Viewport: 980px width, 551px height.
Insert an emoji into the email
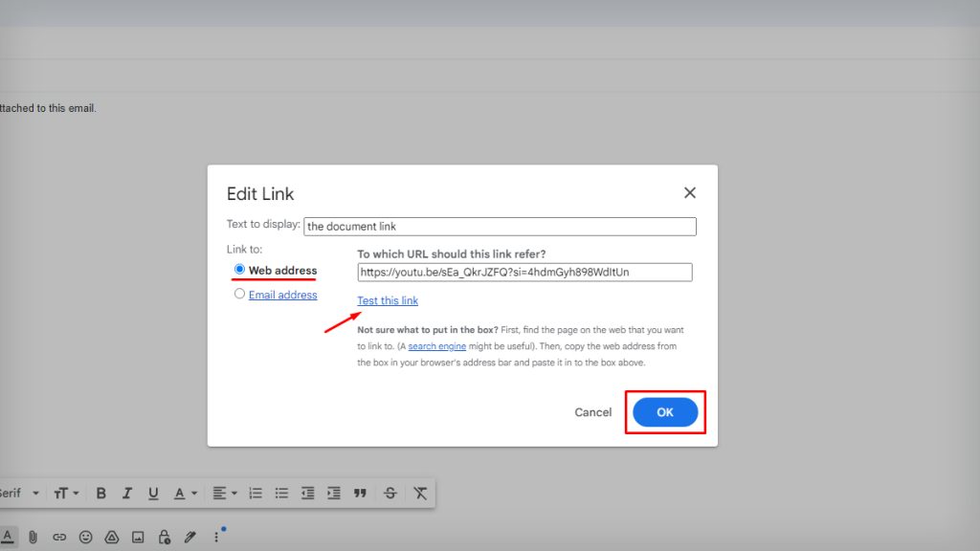click(85, 537)
